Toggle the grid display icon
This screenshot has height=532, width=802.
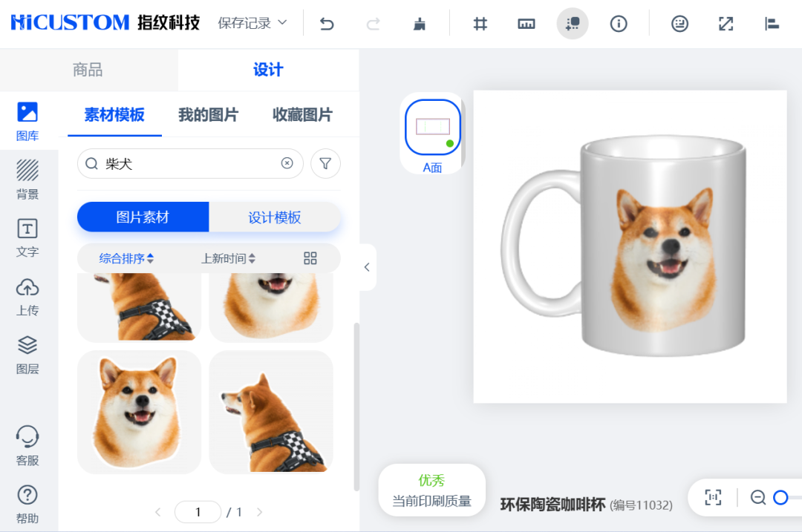tap(480, 23)
